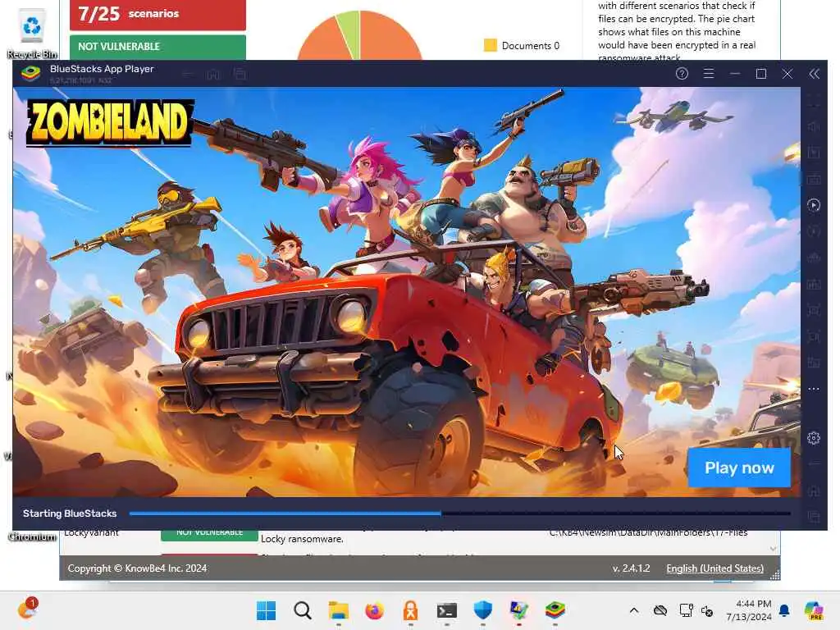
Task: Click the circular play sync icon in sidebar
Action: tap(814, 205)
